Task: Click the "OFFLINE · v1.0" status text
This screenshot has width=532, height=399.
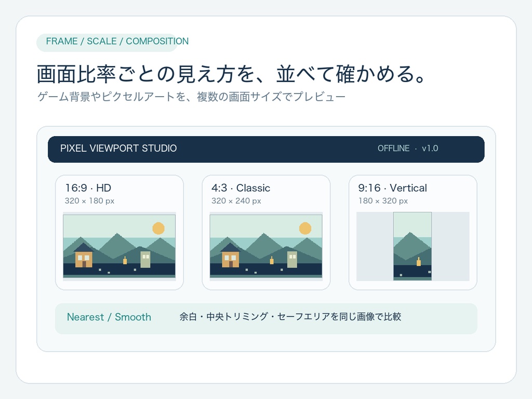Action: [x=408, y=148]
